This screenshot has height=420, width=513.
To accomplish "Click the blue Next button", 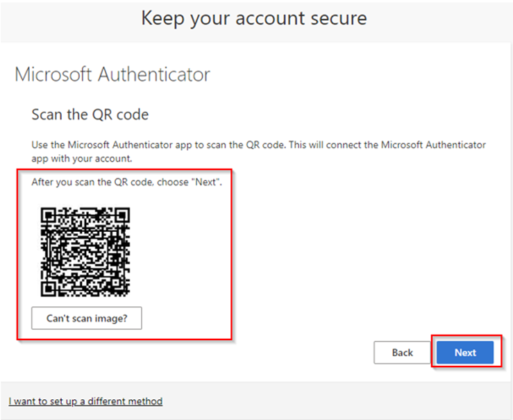I will (465, 353).
